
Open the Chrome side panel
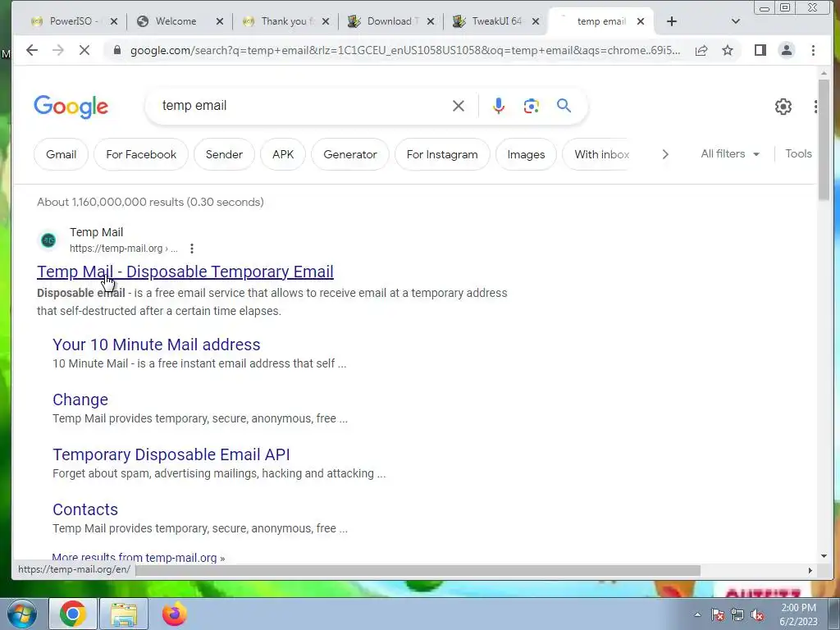click(x=760, y=50)
